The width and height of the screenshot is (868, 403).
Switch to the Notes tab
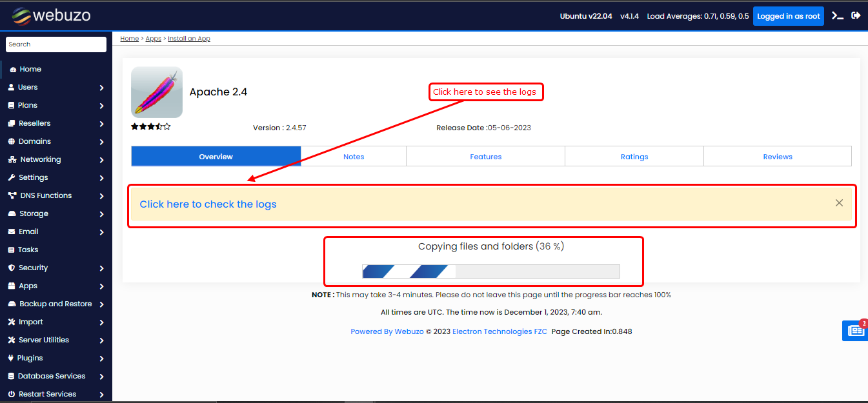(x=354, y=157)
